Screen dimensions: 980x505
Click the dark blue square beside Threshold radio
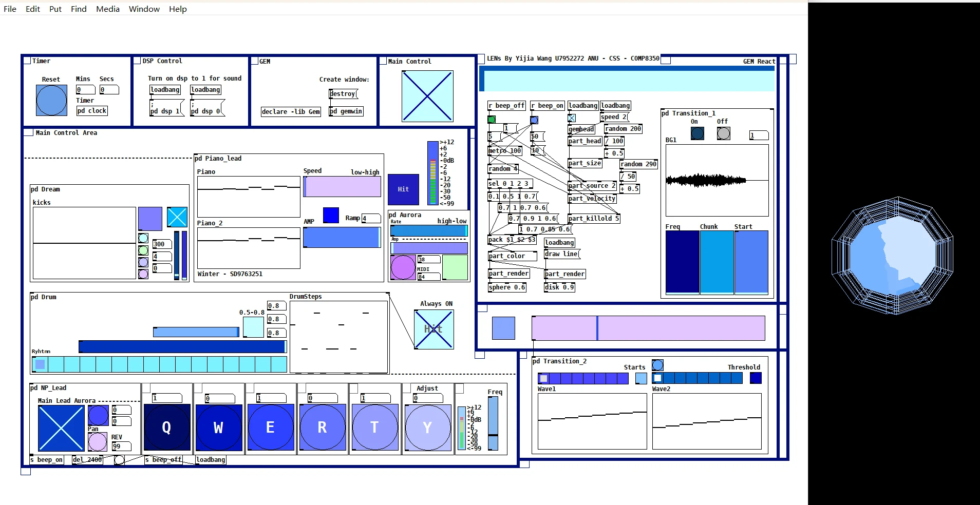coord(756,378)
